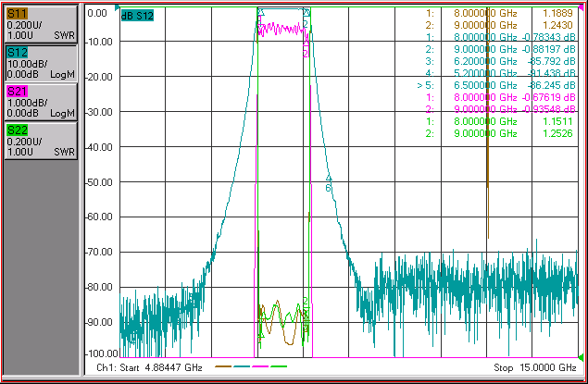
Task: Click the teal S12 legend line
Action: point(242,366)
